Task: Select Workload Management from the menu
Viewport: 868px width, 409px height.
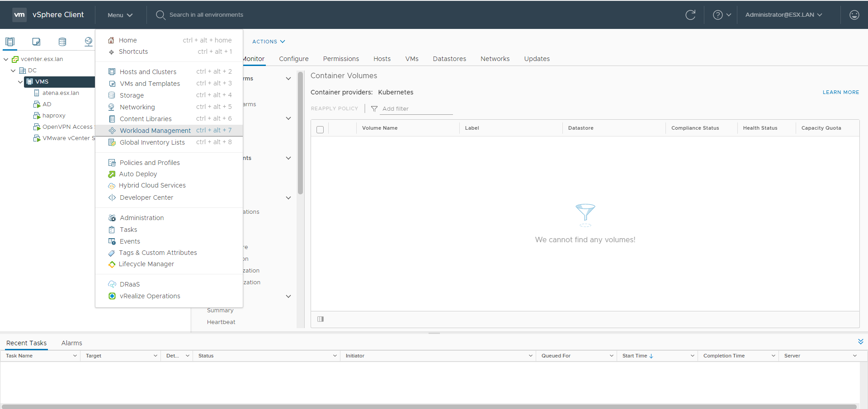Action: (x=155, y=131)
